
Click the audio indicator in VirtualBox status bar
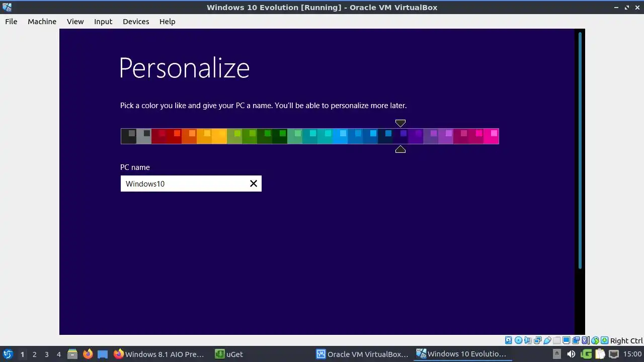528,340
